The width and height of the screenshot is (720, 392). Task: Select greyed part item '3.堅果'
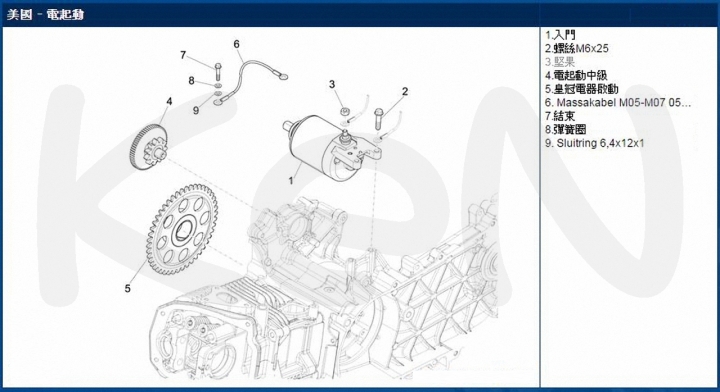point(560,62)
